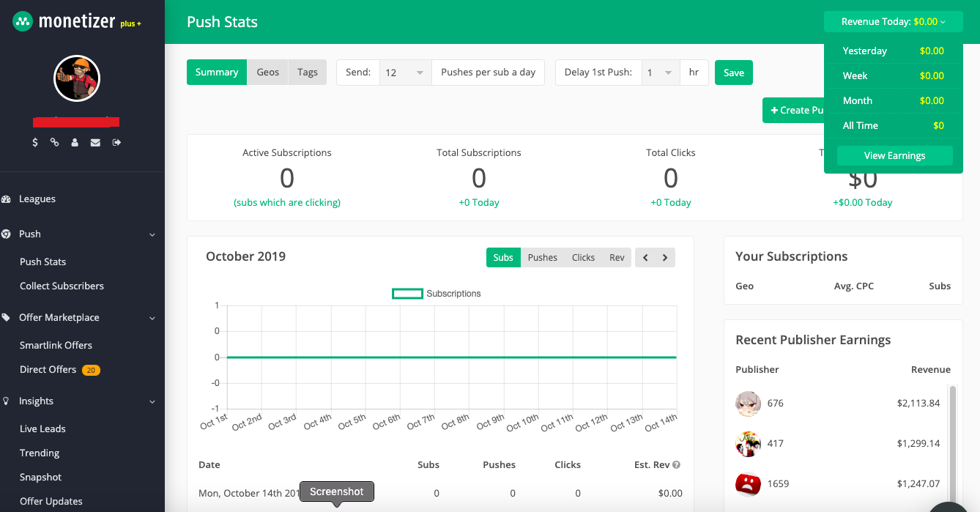Image resolution: width=980 pixels, height=512 pixels.
Task: Show Clicks data on chart
Action: [x=584, y=257]
